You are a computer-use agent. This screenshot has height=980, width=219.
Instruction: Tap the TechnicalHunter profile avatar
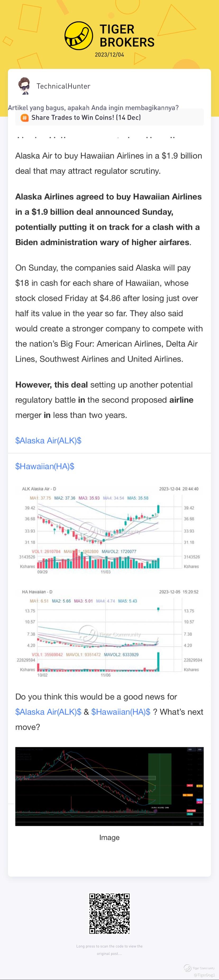24,86
